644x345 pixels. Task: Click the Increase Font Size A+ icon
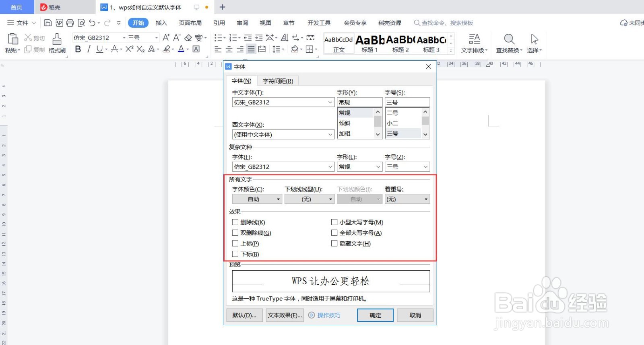tap(166, 38)
